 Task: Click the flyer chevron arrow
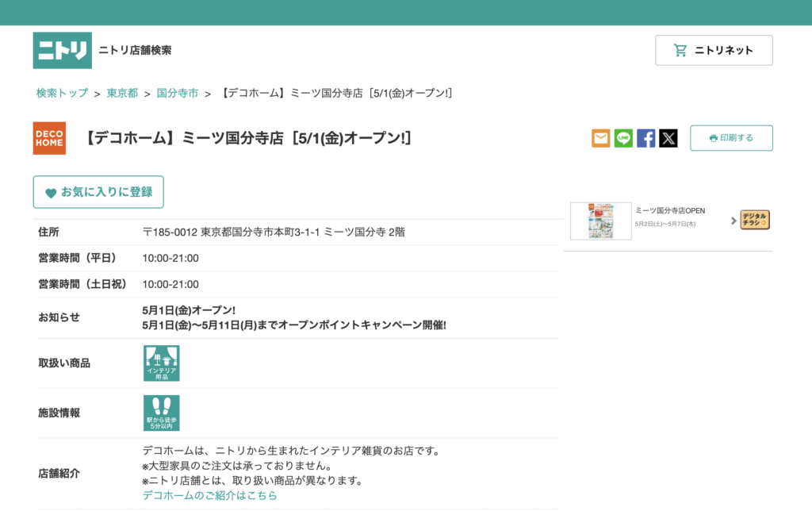click(733, 221)
